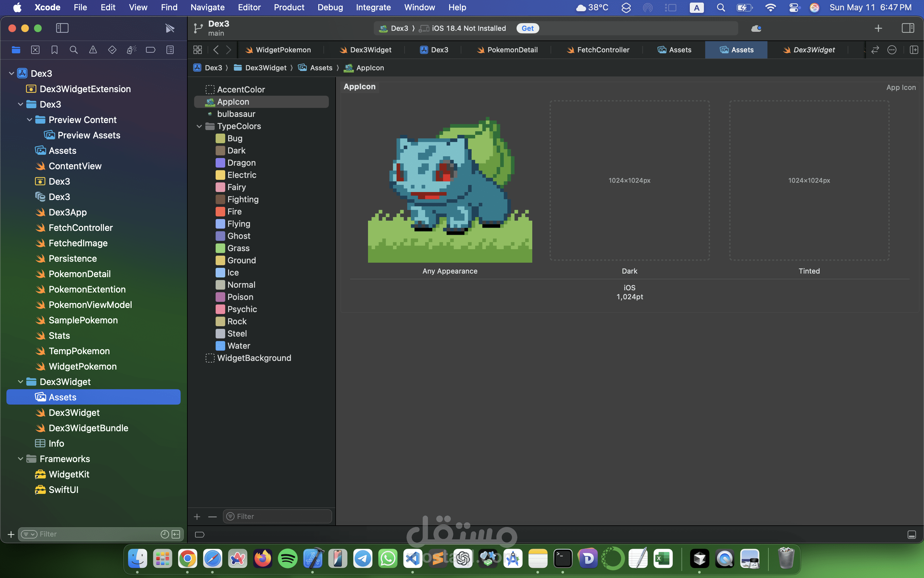Switch to the WidgetPokemon tab
This screenshot has width=924, height=578.
click(x=278, y=50)
